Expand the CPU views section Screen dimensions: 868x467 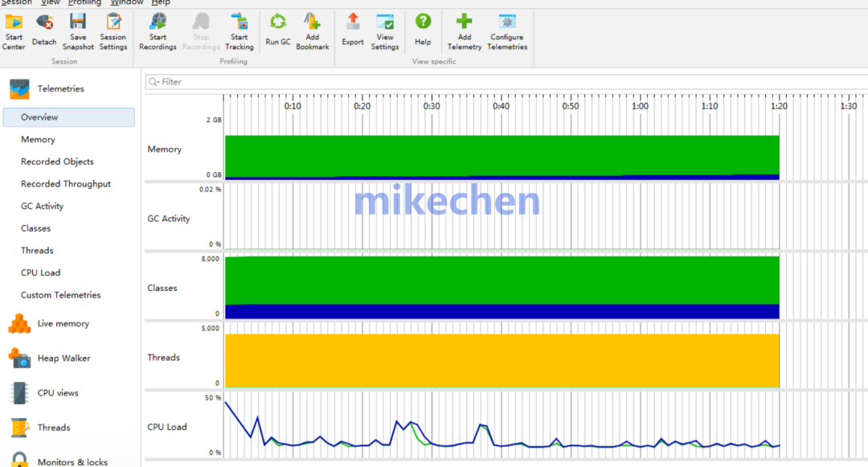[x=58, y=393]
